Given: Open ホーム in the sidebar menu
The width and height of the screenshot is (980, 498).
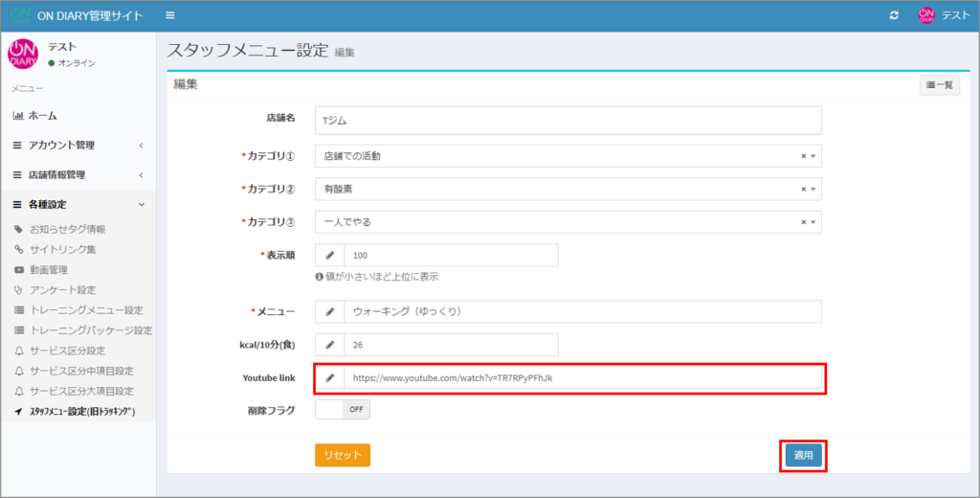Looking at the screenshot, I should tap(41, 116).
